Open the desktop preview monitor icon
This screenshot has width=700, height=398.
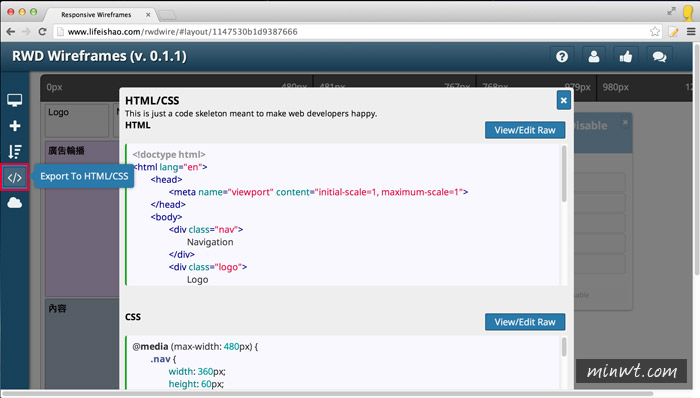tap(14, 100)
